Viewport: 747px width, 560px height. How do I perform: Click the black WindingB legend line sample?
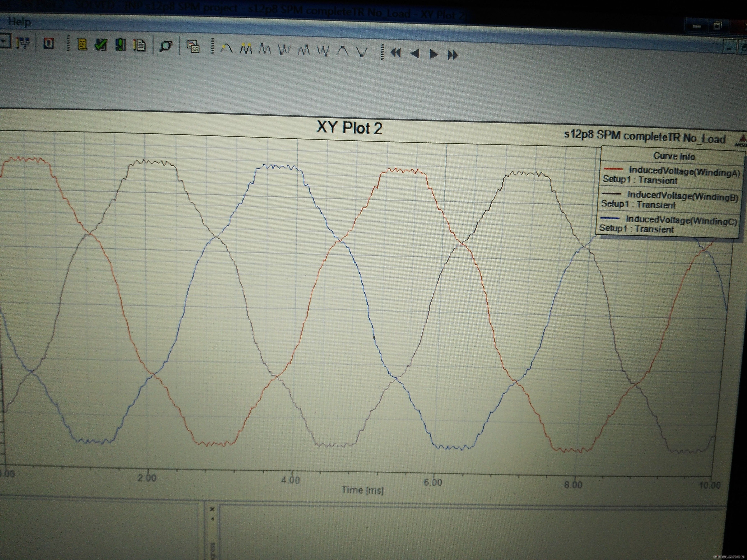coord(611,193)
